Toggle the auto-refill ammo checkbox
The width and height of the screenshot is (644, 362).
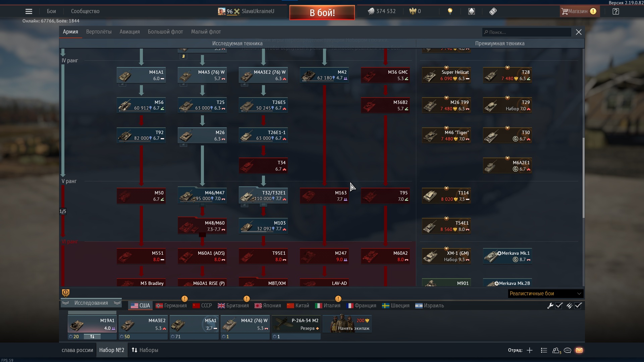(x=578, y=306)
